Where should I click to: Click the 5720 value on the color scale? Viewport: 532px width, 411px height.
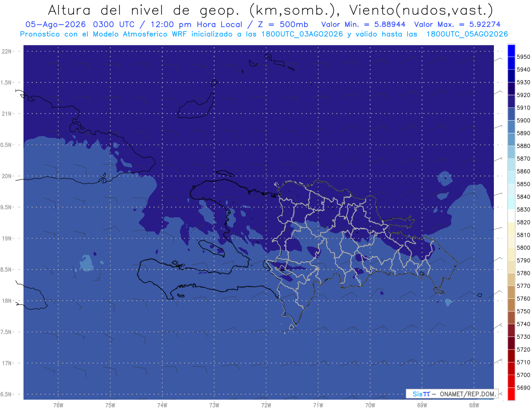(x=524, y=349)
